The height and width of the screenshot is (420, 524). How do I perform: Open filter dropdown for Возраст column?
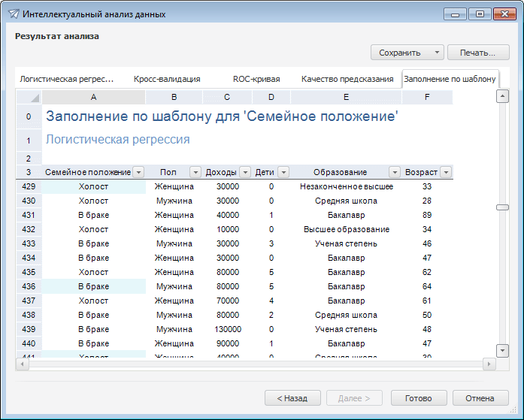[x=446, y=172]
